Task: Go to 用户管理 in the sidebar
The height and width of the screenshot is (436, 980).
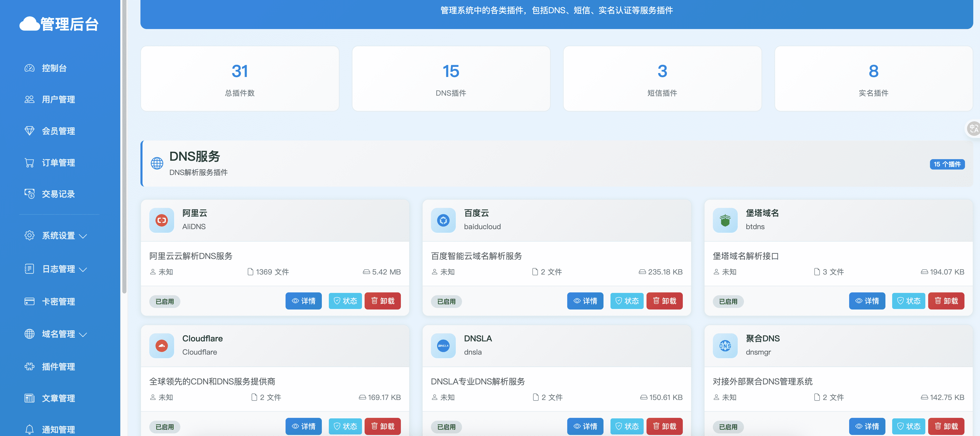Action: click(x=58, y=99)
